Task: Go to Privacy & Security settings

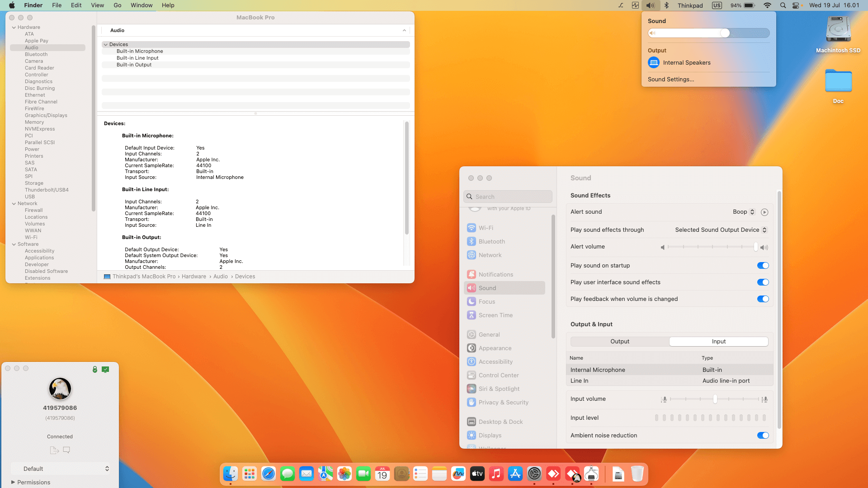Action: [505, 403]
